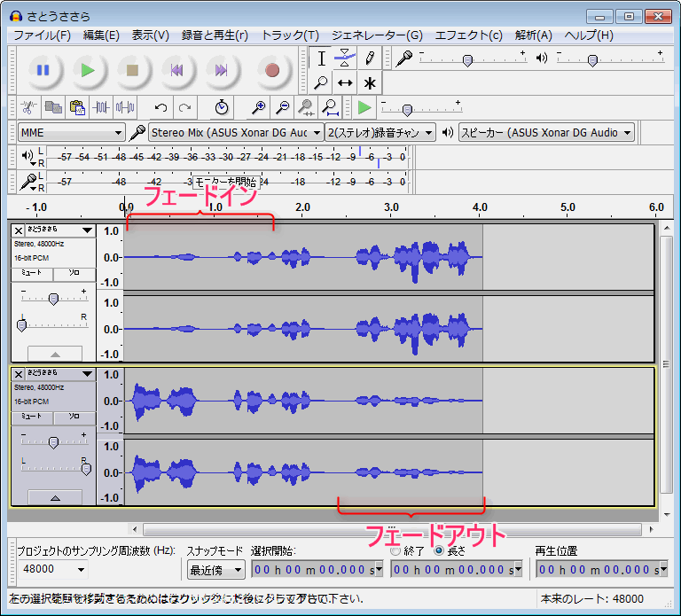Screen dimensions: 681x616
Task: Open the トラック(T) menu
Action: (290, 35)
